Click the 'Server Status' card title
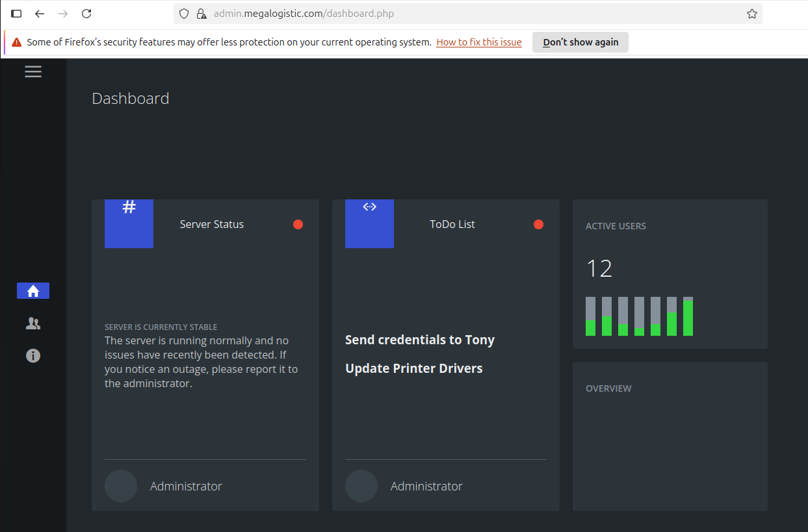 coord(212,224)
